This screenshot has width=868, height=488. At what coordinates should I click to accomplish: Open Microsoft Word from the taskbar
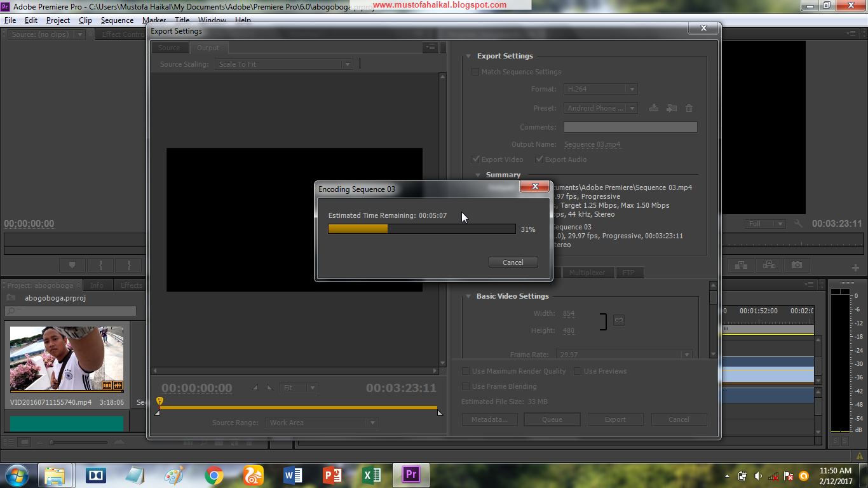293,475
